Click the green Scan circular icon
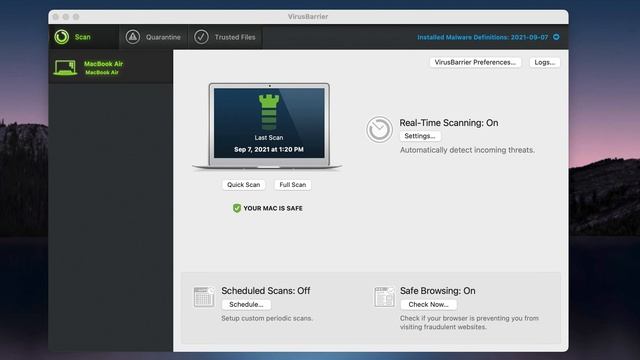The height and width of the screenshot is (360, 640). tap(62, 37)
